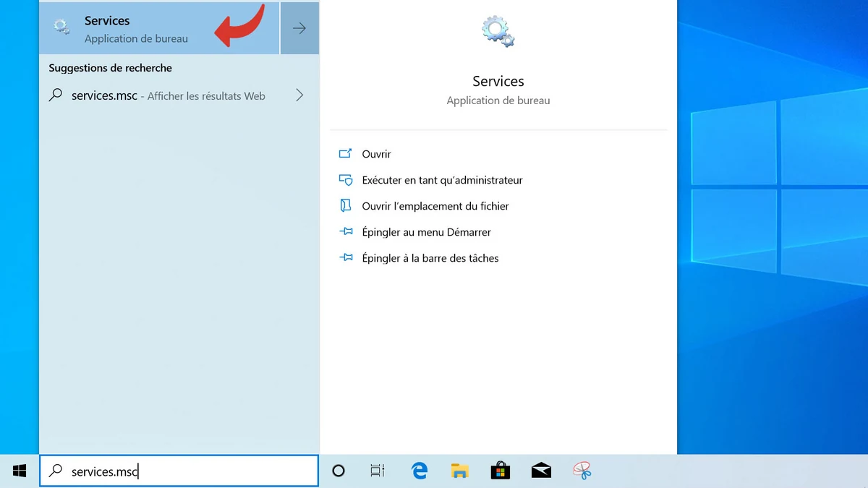Click Épingler à la barre des tâches

pyautogui.click(x=430, y=258)
